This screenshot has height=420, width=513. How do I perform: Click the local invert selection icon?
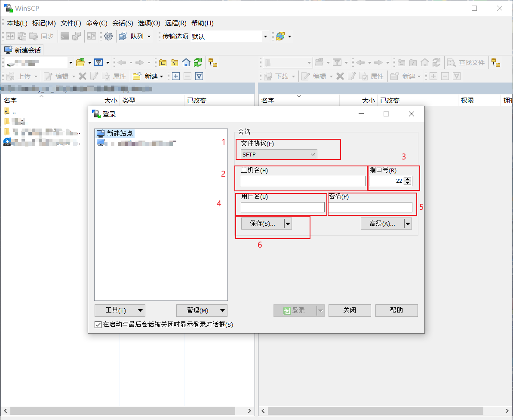pos(199,76)
